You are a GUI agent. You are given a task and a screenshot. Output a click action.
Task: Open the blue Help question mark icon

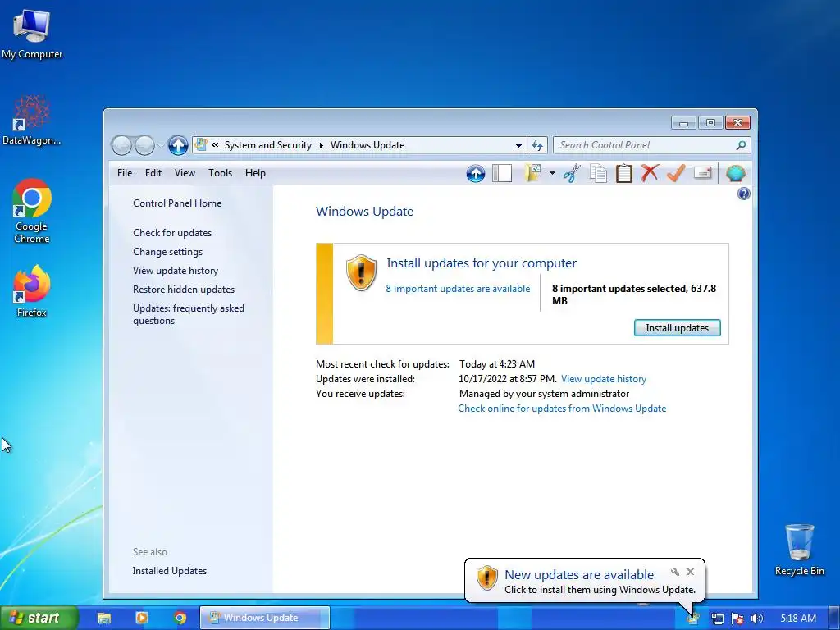tap(743, 194)
